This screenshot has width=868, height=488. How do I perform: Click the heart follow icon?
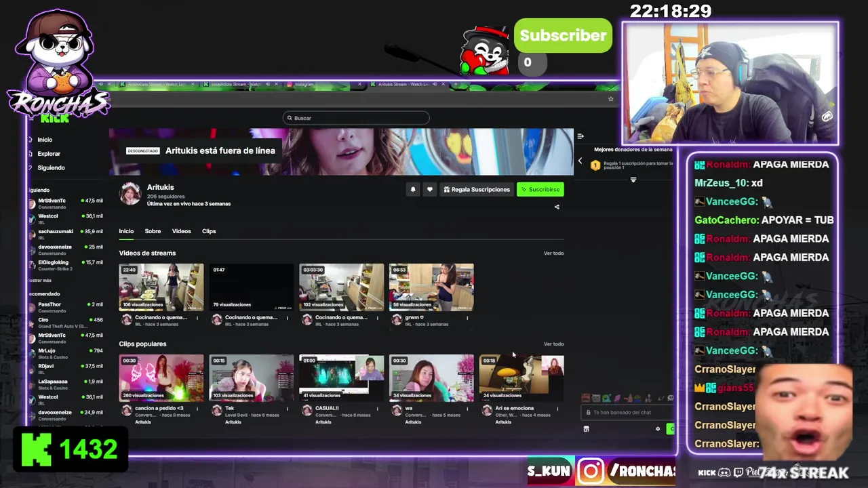(429, 190)
